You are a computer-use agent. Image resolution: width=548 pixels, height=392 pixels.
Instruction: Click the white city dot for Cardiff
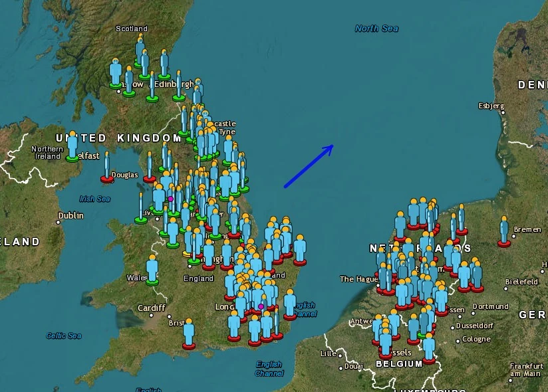152,315
